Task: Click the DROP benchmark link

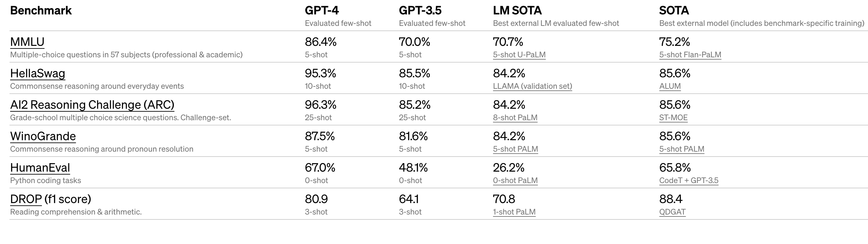Action: point(26,199)
